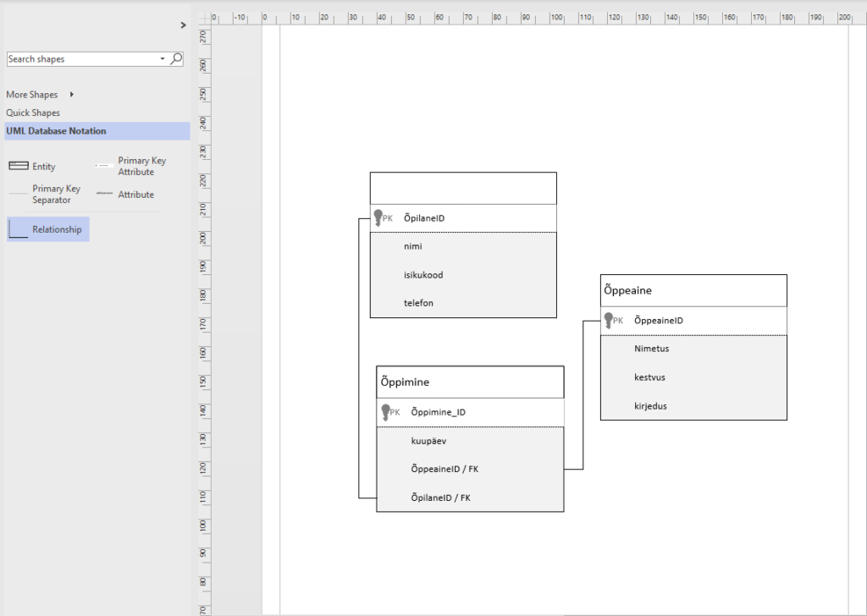867x616 pixels.
Task: Open the Quick Shapes stencil
Action: click(33, 113)
